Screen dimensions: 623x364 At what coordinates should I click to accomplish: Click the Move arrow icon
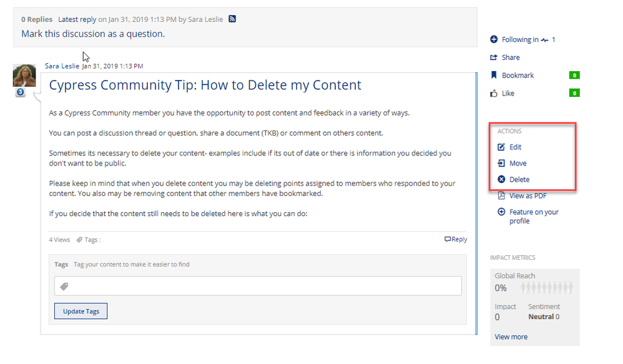click(501, 164)
